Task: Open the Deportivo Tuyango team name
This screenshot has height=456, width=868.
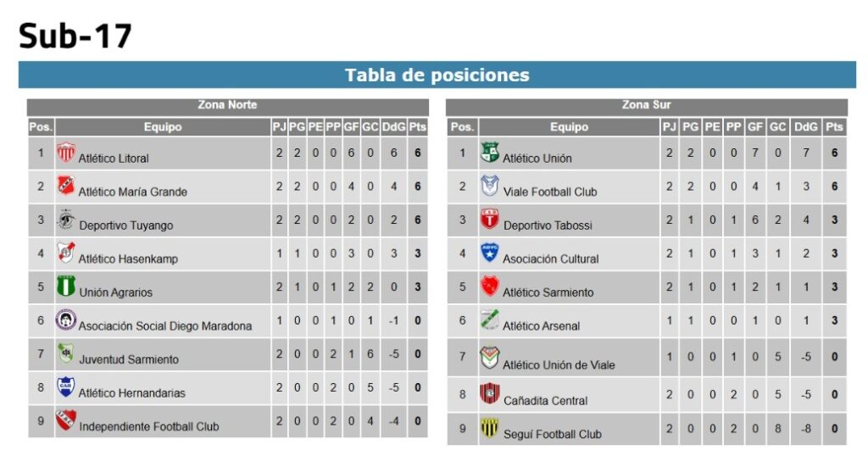Action: (125, 225)
